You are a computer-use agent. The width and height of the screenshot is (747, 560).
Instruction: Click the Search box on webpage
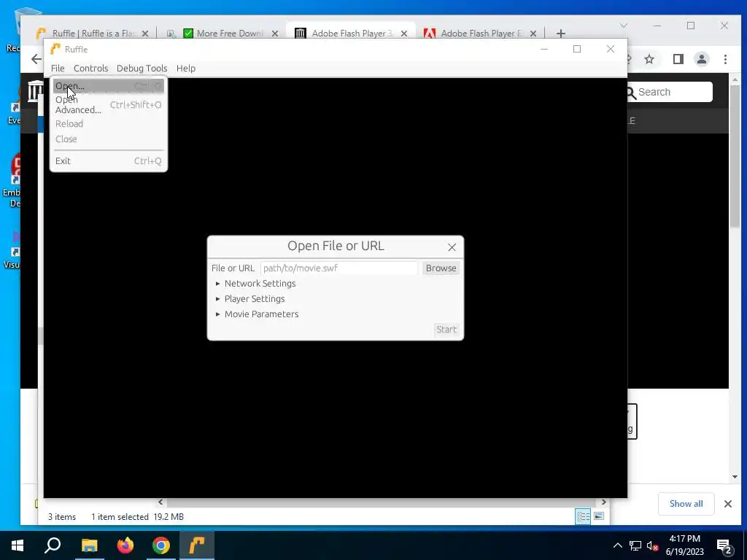tap(673, 92)
